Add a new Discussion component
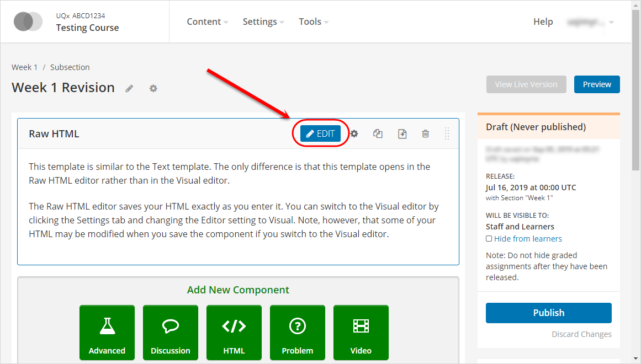This screenshot has height=364, width=641. click(x=170, y=333)
